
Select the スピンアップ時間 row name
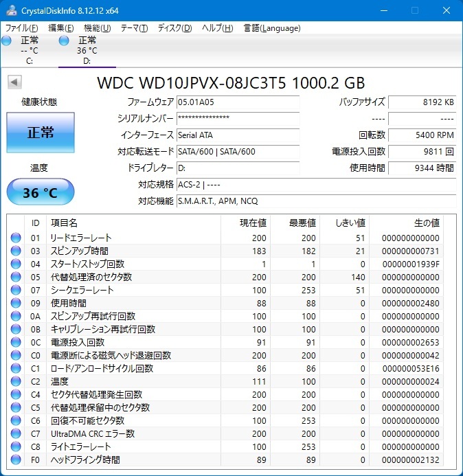tap(80, 251)
